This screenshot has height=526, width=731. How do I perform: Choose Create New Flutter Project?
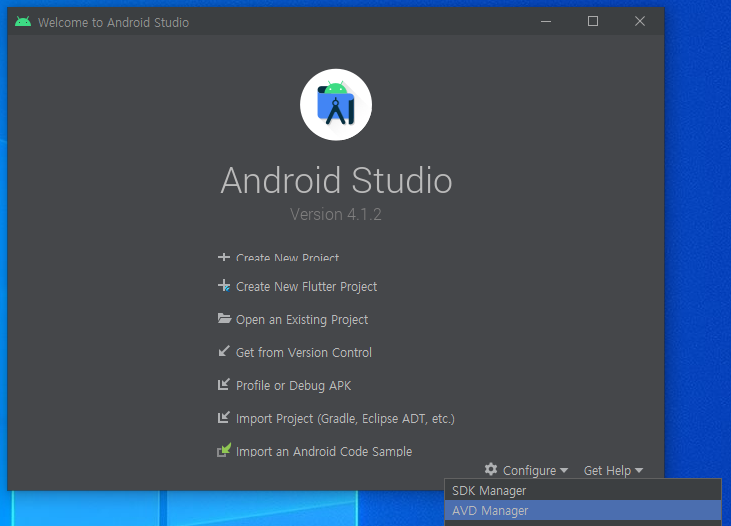tap(306, 286)
